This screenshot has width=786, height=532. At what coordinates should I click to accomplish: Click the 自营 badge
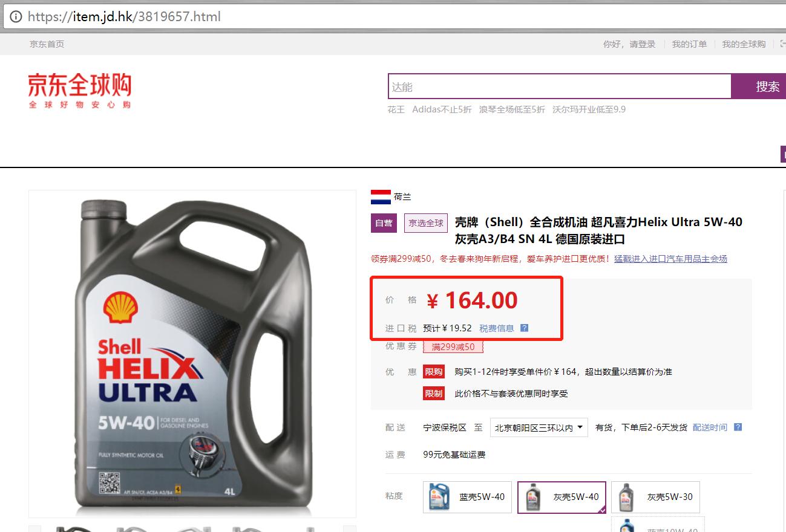click(384, 223)
